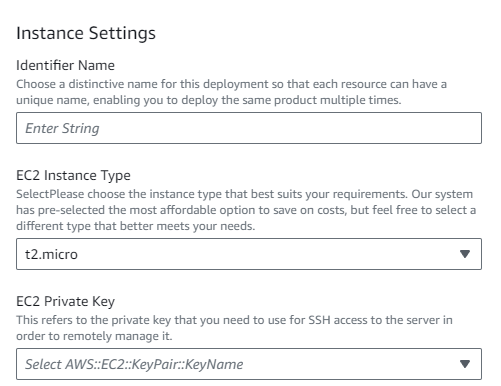Click the EC2 Instance Type label
501x386 pixels.
[73, 176]
